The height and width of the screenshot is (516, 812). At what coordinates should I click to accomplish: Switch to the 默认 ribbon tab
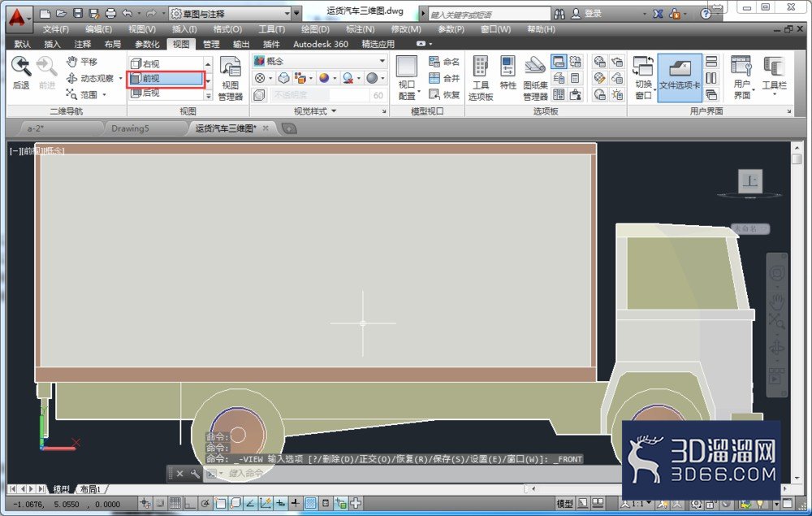(x=22, y=44)
